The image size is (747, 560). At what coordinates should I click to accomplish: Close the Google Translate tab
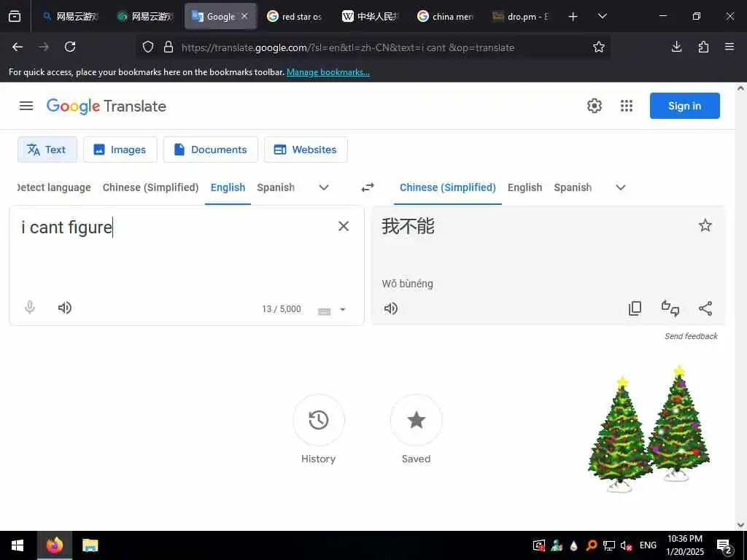(x=244, y=16)
